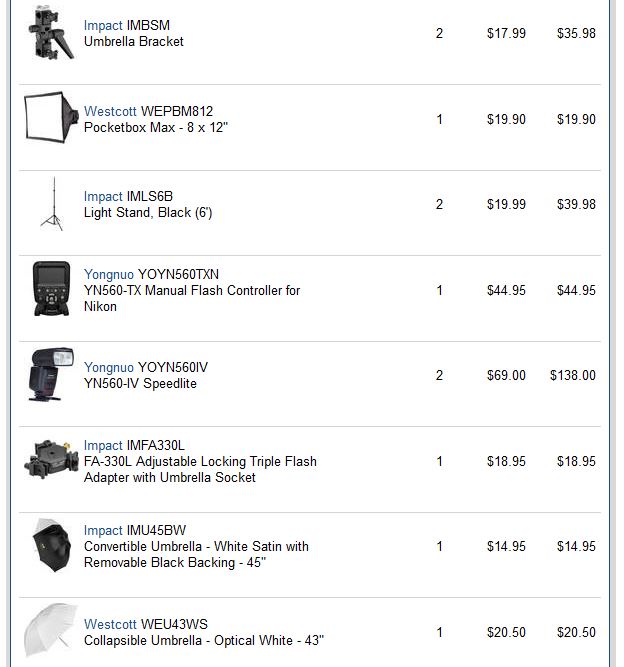Open the Westcott Pocketbox Max softbox image
Screen dimensions: 624x667
point(50,119)
